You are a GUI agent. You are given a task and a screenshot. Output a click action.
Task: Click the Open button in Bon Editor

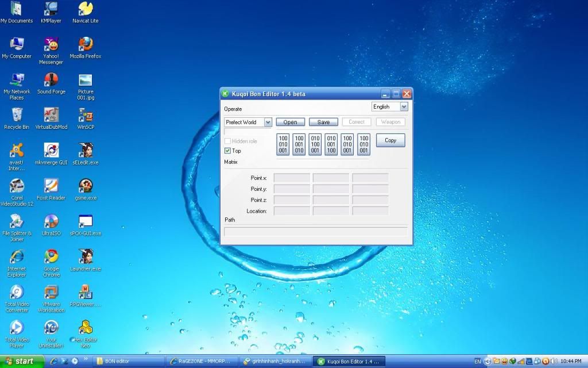290,122
